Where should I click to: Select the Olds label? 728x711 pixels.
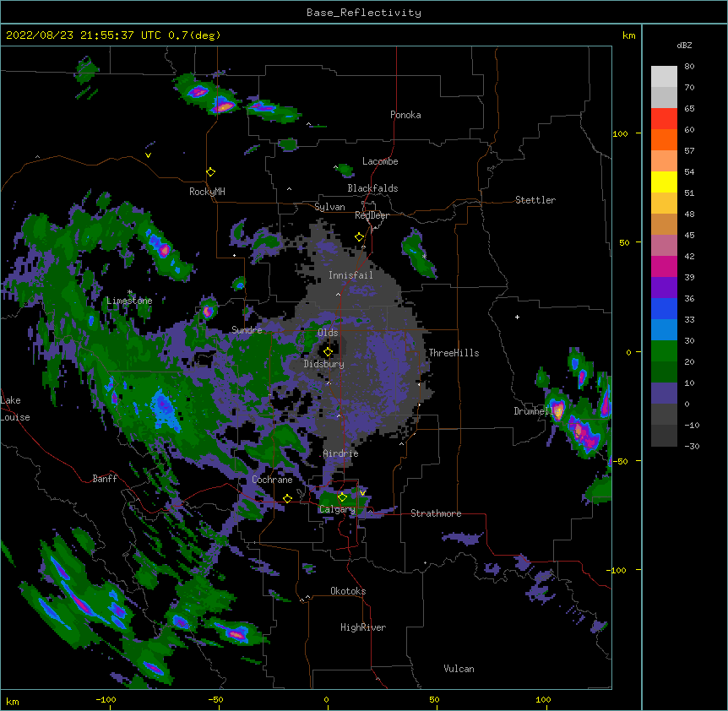[328, 333]
